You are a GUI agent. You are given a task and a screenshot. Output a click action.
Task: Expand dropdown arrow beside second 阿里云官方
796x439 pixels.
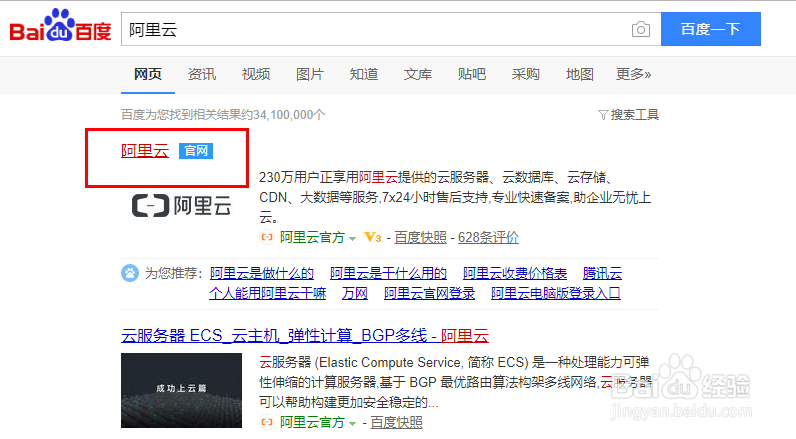pos(353,423)
